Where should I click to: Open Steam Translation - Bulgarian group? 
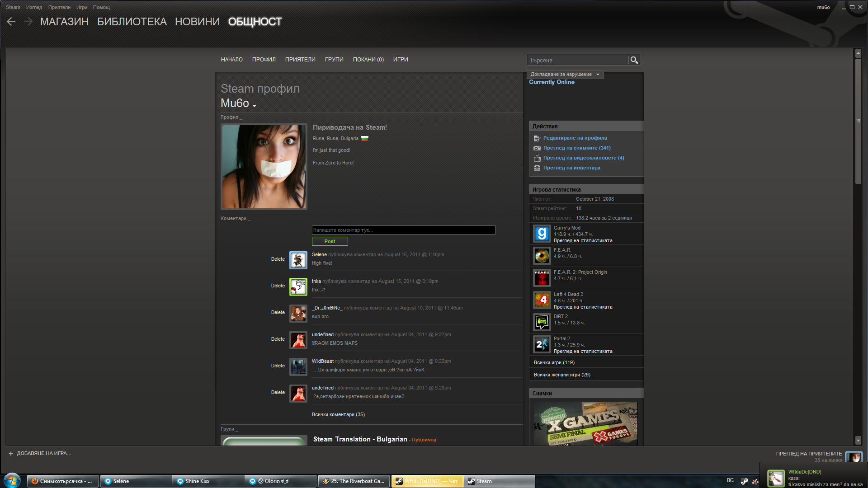pos(360,440)
